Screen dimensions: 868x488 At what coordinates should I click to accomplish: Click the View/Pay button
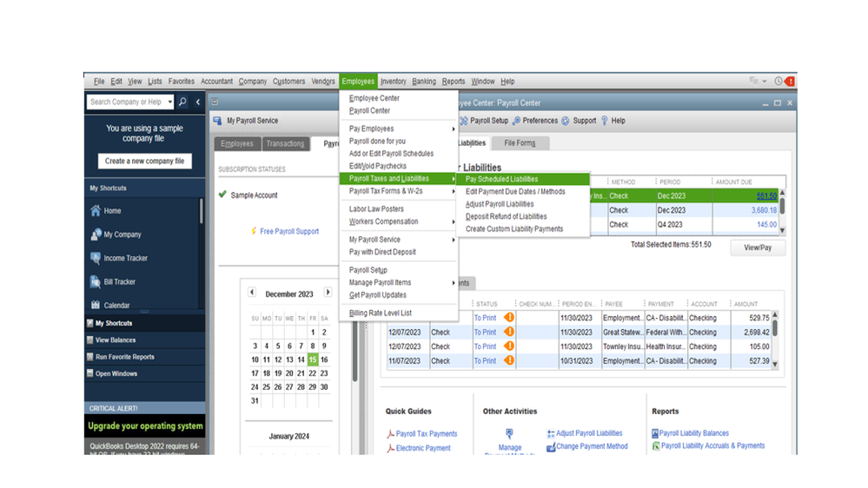click(x=758, y=247)
